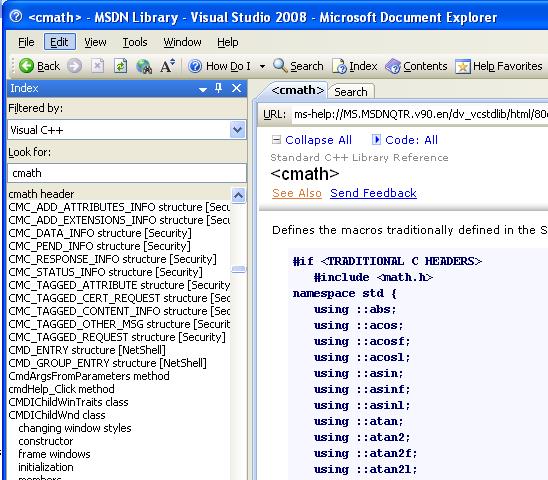This screenshot has height=480, width=548.
Task: Open Help Favorites from the toolbar
Action: pos(499,66)
